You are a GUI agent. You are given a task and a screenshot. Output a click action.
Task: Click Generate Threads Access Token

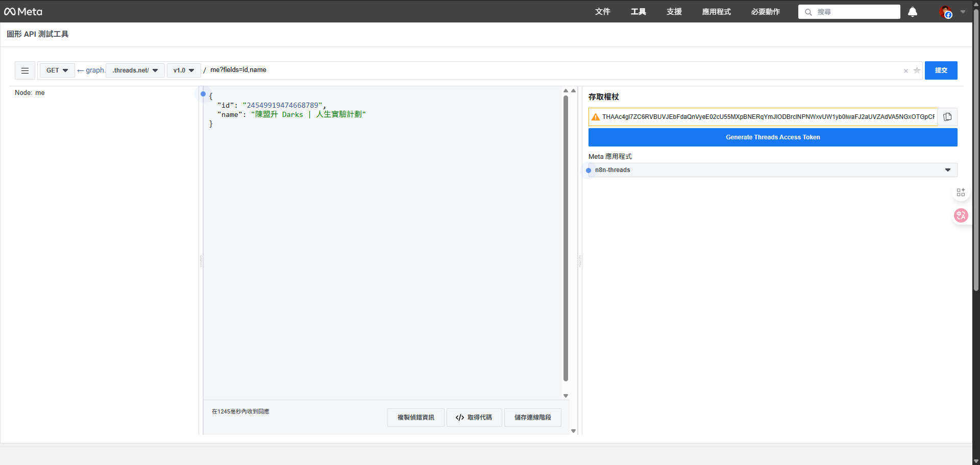[x=773, y=137]
